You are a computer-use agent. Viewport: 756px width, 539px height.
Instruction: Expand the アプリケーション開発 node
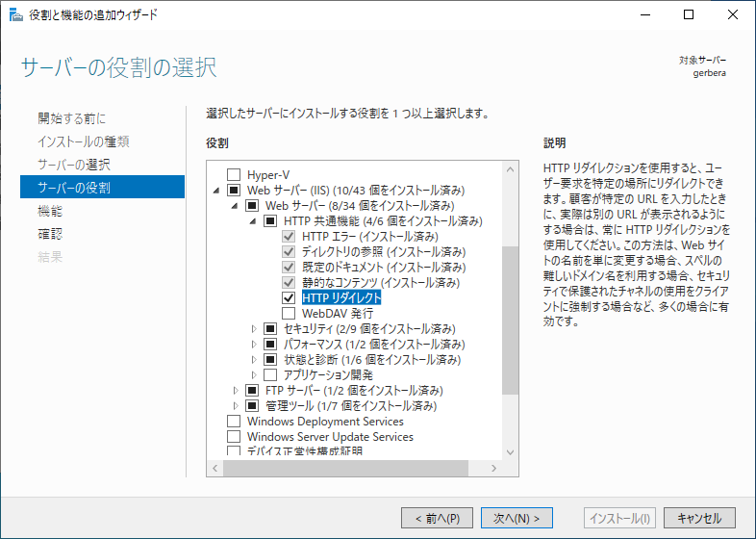(254, 375)
